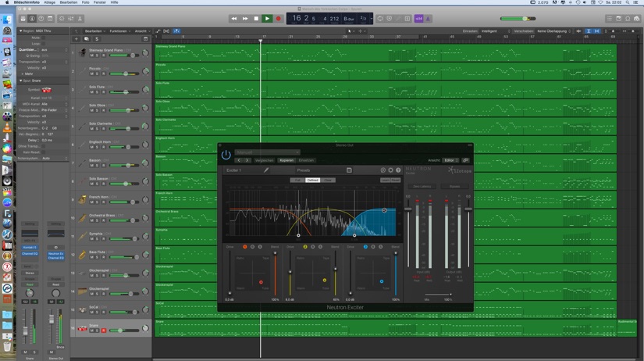644x361 pixels.
Task: Open the Ansicht menu in the tracks area
Action: (x=142, y=30)
